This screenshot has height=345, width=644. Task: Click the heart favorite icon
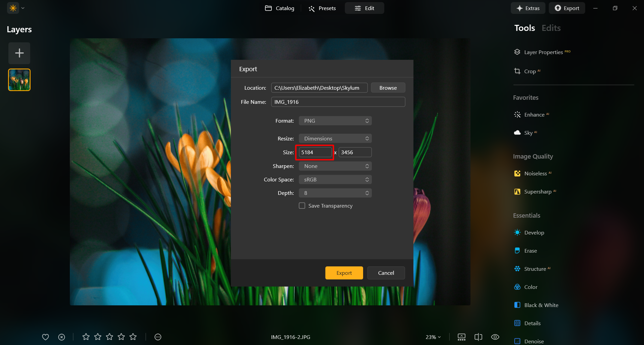click(x=45, y=337)
